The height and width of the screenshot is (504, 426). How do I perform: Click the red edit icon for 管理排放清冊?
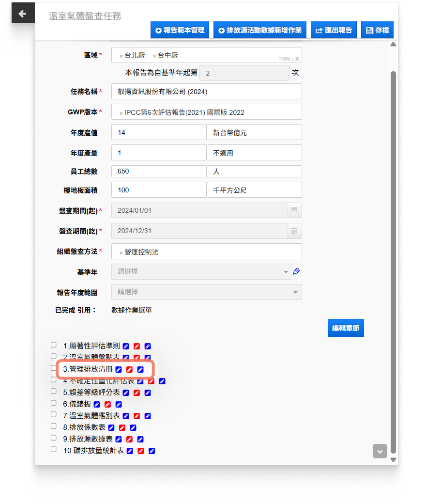point(129,370)
